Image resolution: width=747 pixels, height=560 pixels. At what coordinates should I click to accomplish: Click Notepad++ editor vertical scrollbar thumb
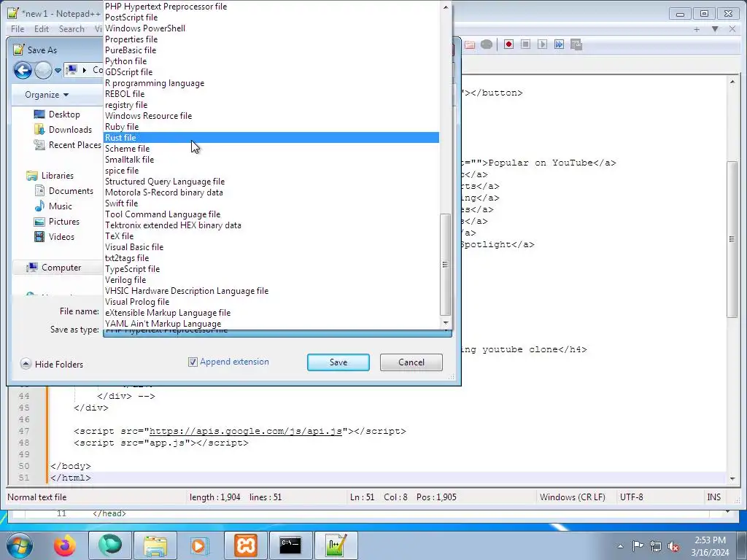732,239
